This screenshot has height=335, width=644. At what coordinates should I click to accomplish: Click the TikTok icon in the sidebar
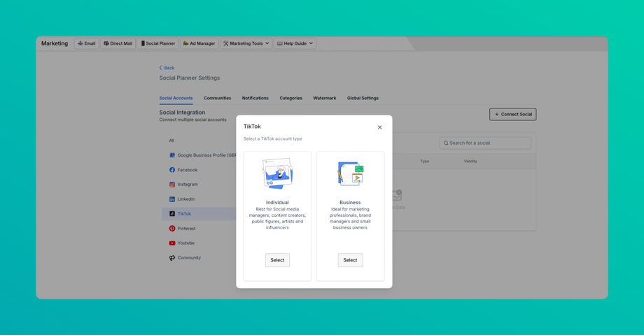pos(172,214)
